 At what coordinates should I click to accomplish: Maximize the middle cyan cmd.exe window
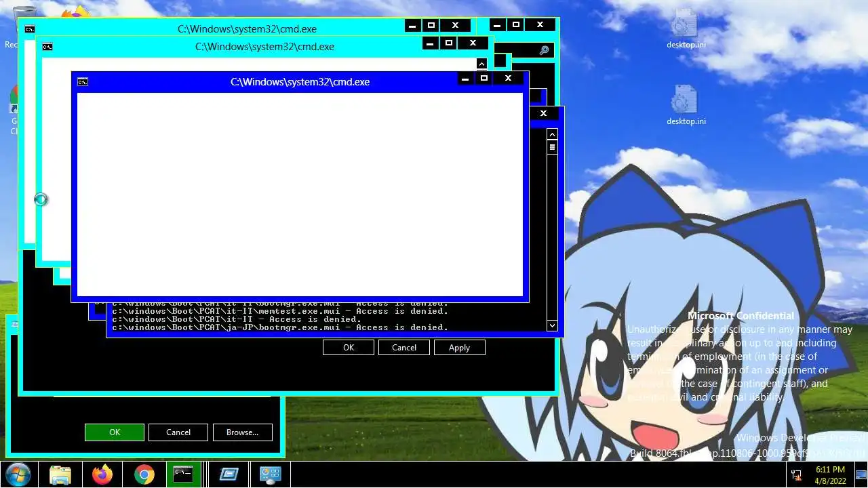(448, 43)
